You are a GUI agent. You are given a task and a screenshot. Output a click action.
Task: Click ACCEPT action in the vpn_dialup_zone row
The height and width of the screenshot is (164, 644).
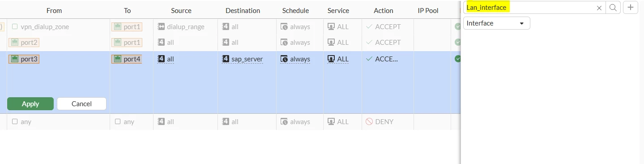tap(383, 27)
